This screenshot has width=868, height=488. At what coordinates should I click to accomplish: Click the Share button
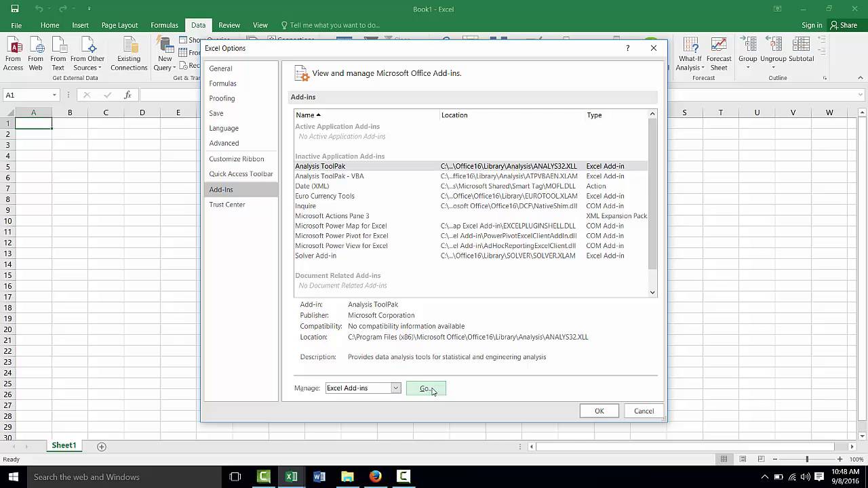click(844, 25)
